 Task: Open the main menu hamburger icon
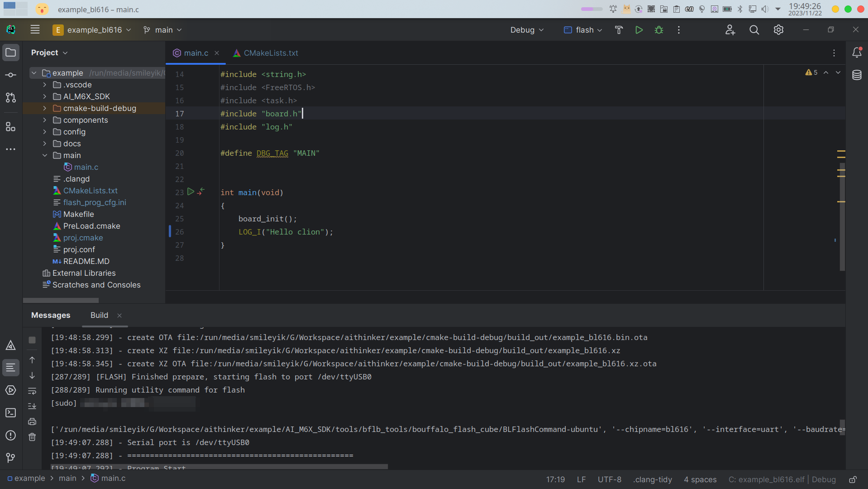35,30
